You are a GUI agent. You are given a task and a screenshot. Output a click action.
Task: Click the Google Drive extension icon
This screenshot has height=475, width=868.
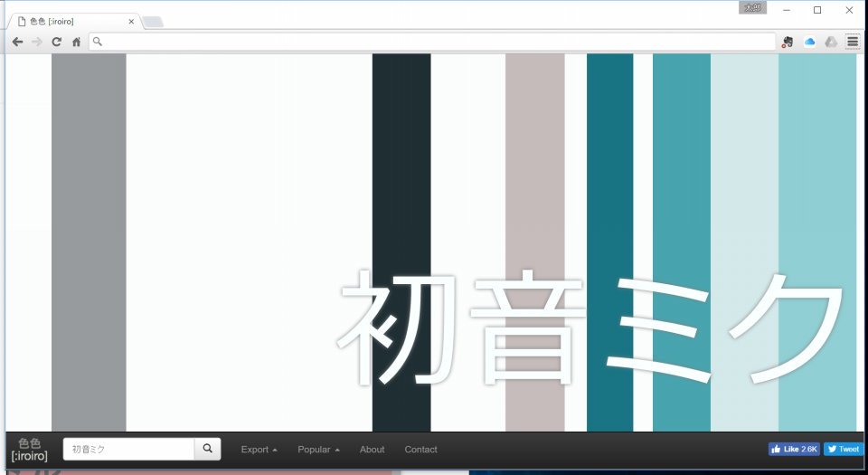831,42
